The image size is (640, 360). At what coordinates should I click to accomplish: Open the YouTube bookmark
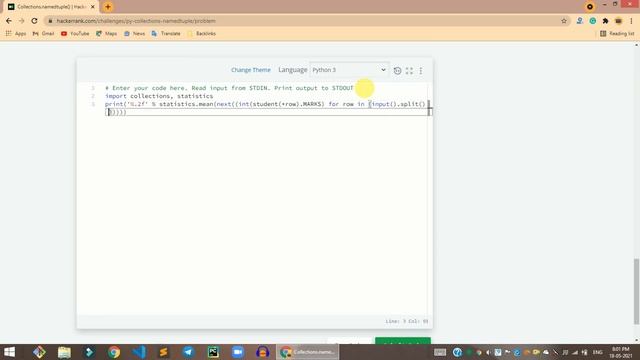(x=75, y=33)
